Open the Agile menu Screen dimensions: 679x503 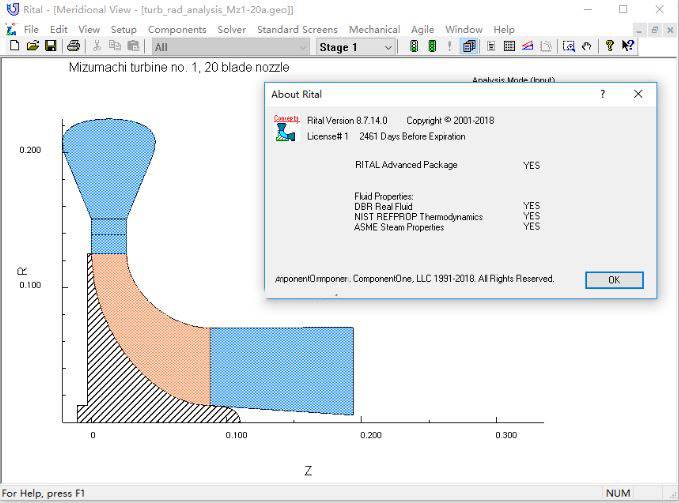click(x=423, y=29)
